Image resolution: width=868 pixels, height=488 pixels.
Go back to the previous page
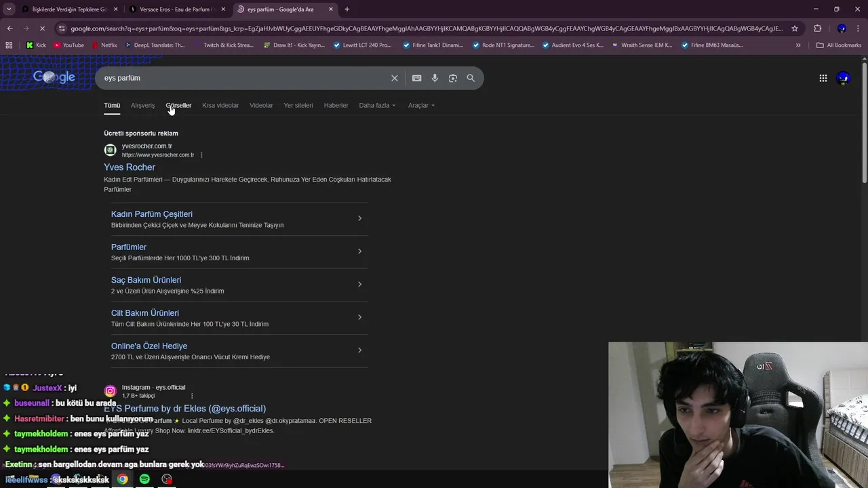point(9,28)
